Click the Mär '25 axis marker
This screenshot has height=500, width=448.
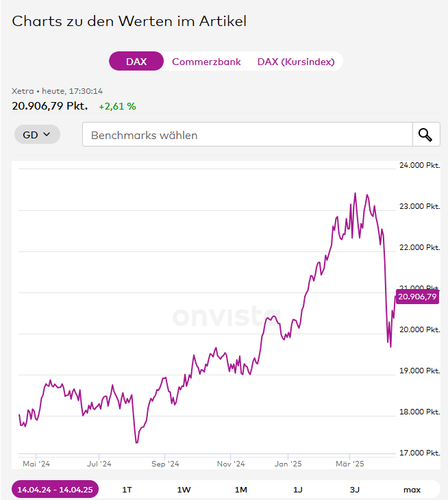click(x=350, y=464)
